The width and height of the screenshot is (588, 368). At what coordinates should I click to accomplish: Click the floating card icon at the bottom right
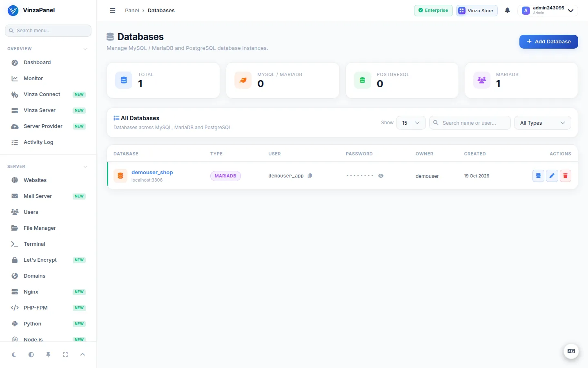tap(571, 351)
